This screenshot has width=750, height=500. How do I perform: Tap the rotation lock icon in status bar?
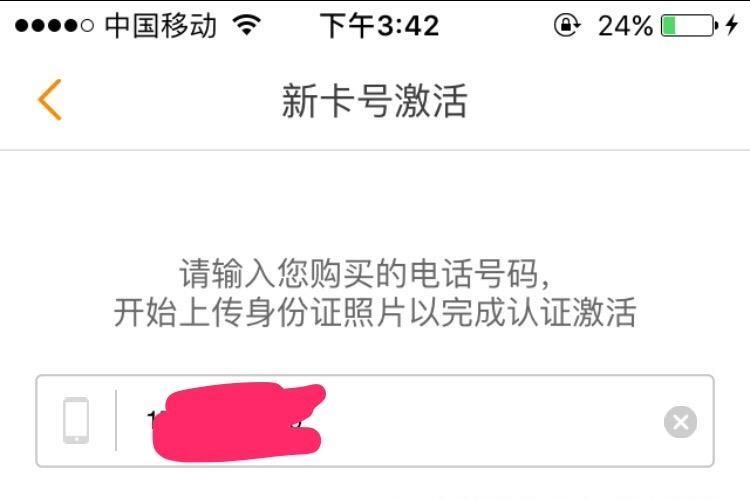[567, 25]
